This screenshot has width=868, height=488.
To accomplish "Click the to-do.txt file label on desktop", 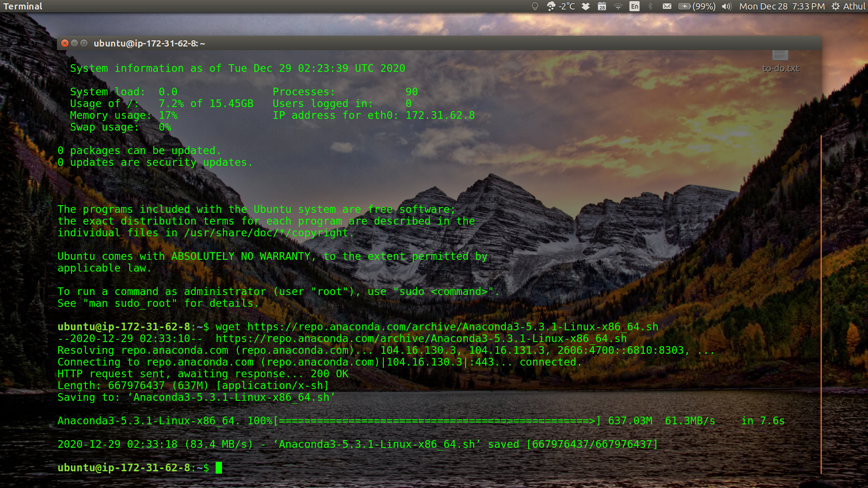I will click(781, 68).
